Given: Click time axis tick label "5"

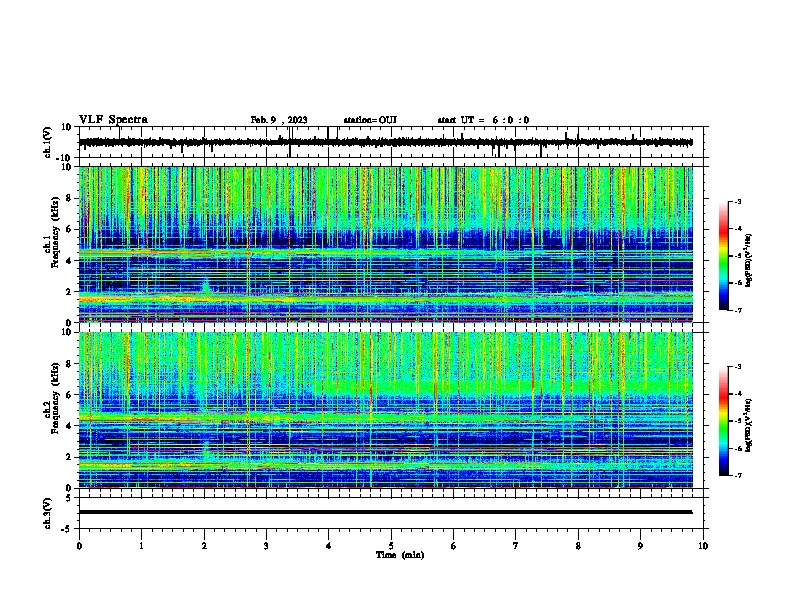Looking at the screenshot, I should pyautogui.click(x=391, y=546).
